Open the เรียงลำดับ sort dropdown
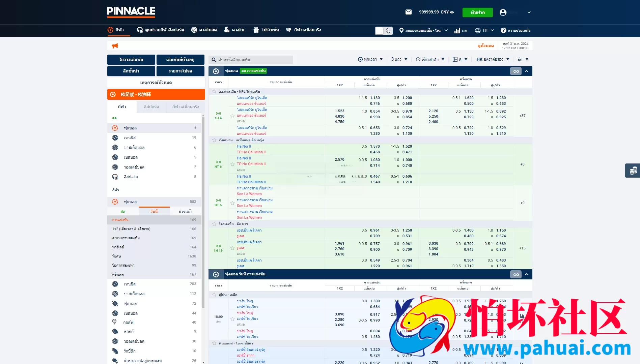This screenshot has height=364, width=640. [x=430, y=59]
